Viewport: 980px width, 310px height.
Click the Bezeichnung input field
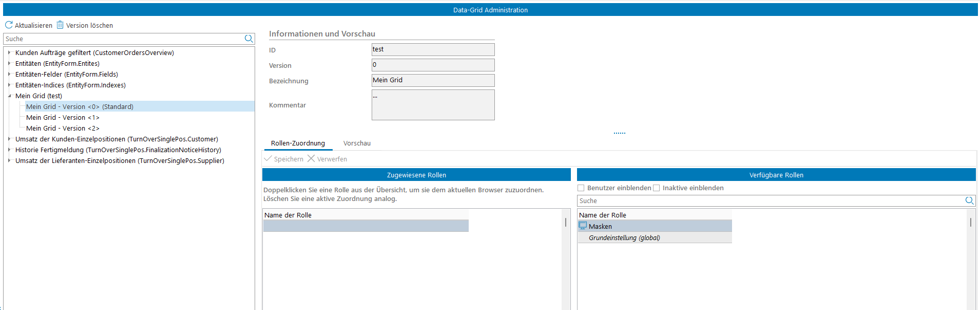coord(433,80)
